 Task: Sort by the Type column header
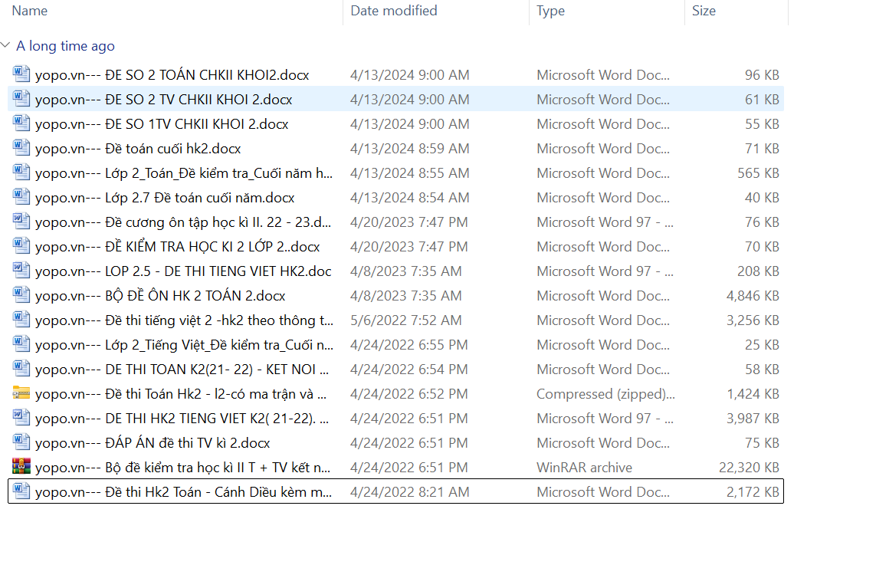tap(550, 11)
